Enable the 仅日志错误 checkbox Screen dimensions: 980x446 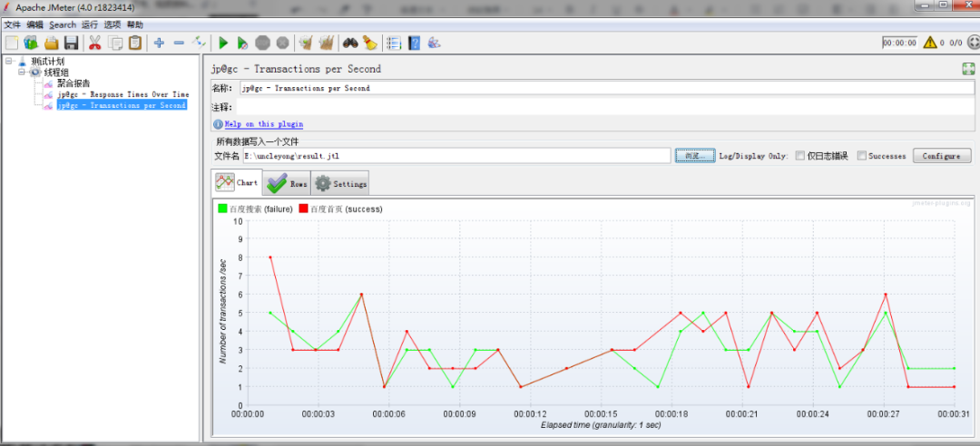(800, 156)
